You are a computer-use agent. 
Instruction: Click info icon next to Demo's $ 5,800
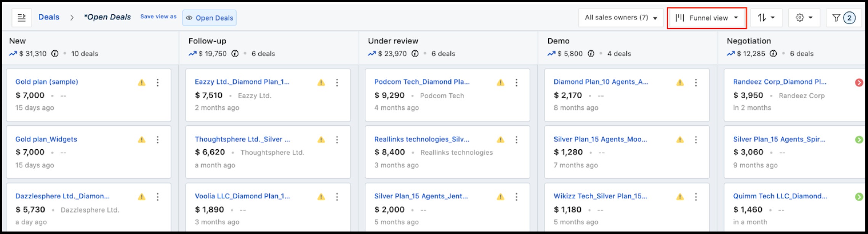pos(591,53)
